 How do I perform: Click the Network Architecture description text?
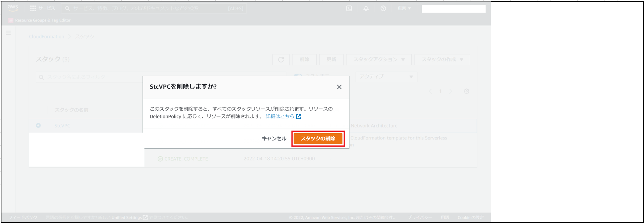[374, 126]
